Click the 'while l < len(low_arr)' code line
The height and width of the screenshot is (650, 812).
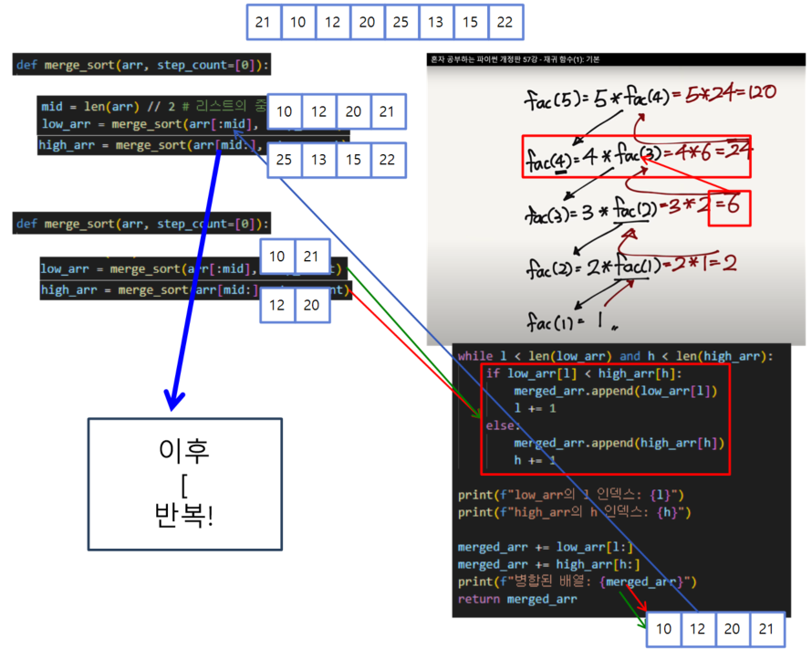(x=615, y=356)
